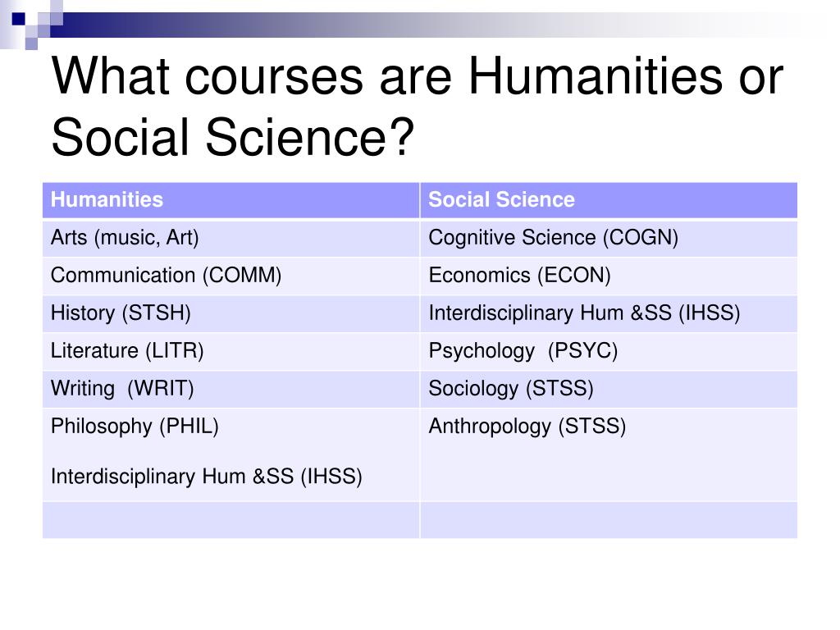The height and width of the screenshot is (630, 840).
Task: Select the Writing (WRIT) cell
Action: pyautogui.click(x=231, y=389)
